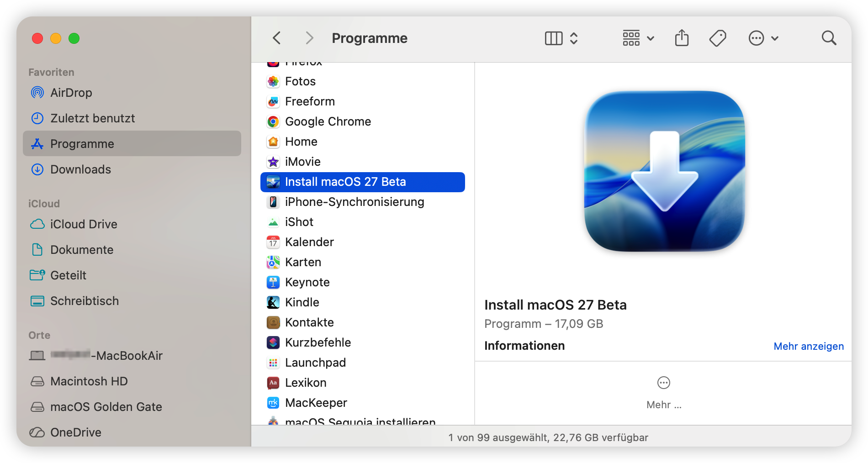Expand the grouping dropdown arrow
Image resolution: width=868 pixels, height=463 pixels.
point(651,39)
